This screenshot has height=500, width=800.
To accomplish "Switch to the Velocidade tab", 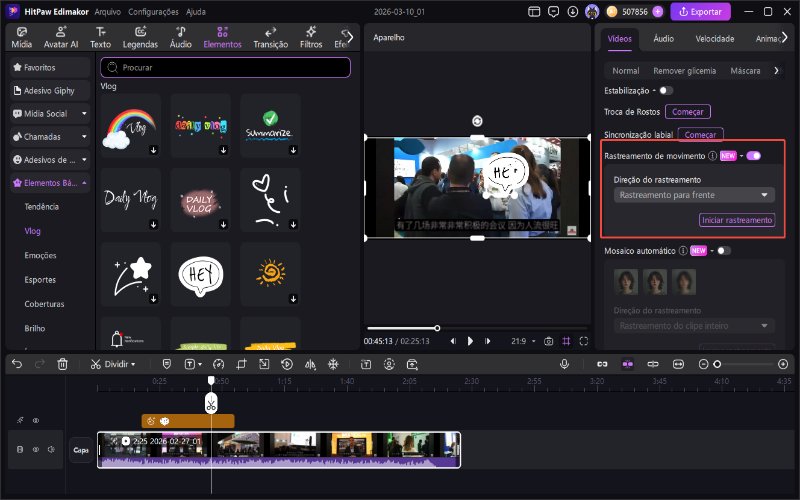I will (715, 39).
